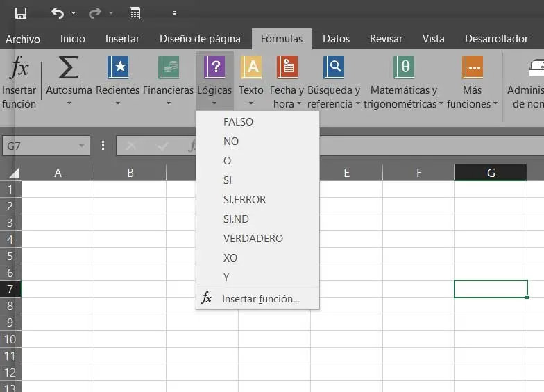Click the Undo arrow in toolbar
This screenshot has width=544, height=392.
click(x=58, y=13)
